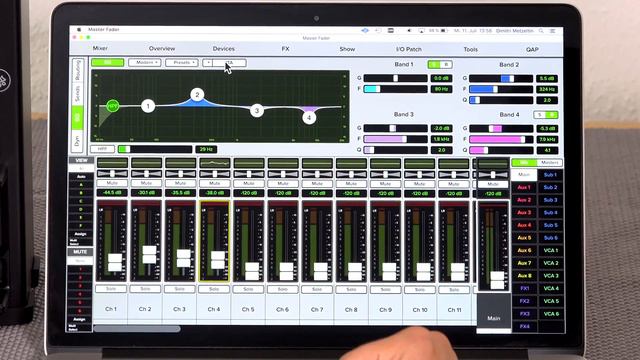
Task: Toggle the HPF enable button
Action: tap(102, 149)
